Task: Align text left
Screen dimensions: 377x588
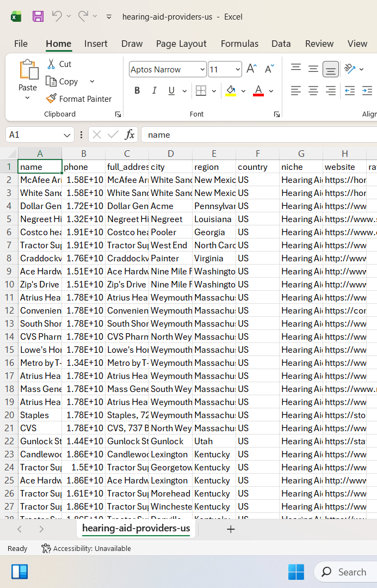Action: (296, 90)
